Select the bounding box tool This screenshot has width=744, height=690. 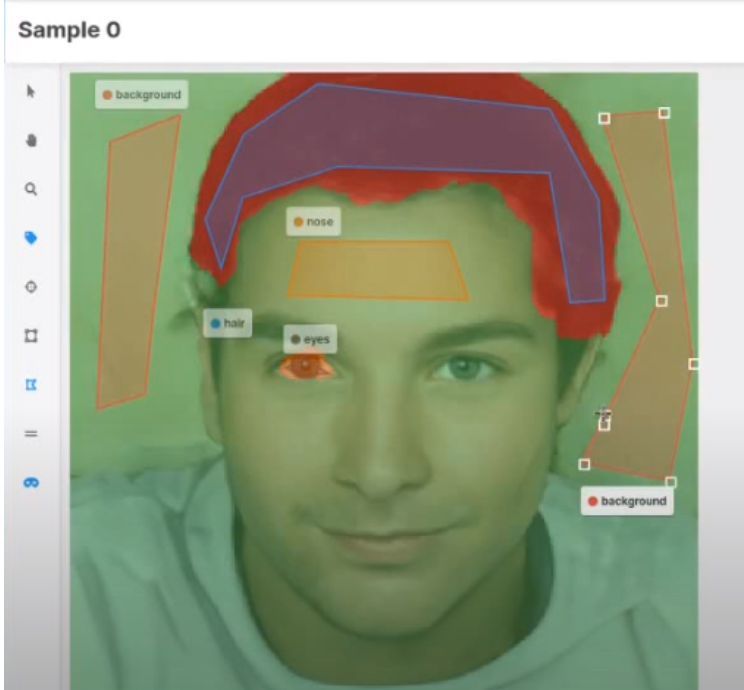(31, 336)
